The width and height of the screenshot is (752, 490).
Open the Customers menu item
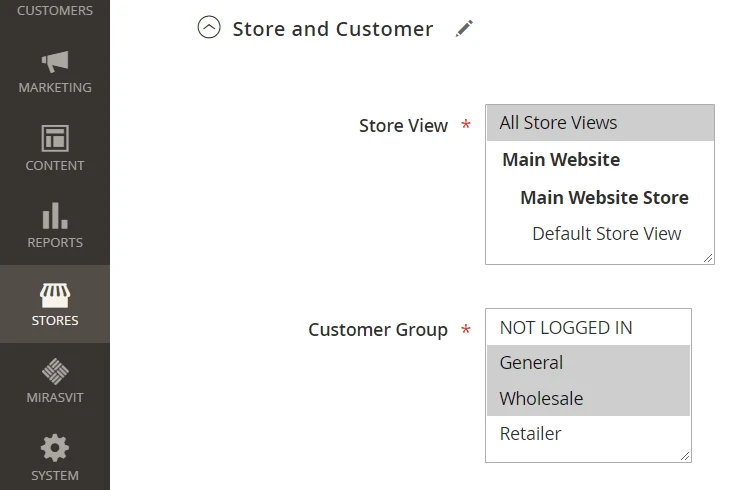[x=55, y=11]
